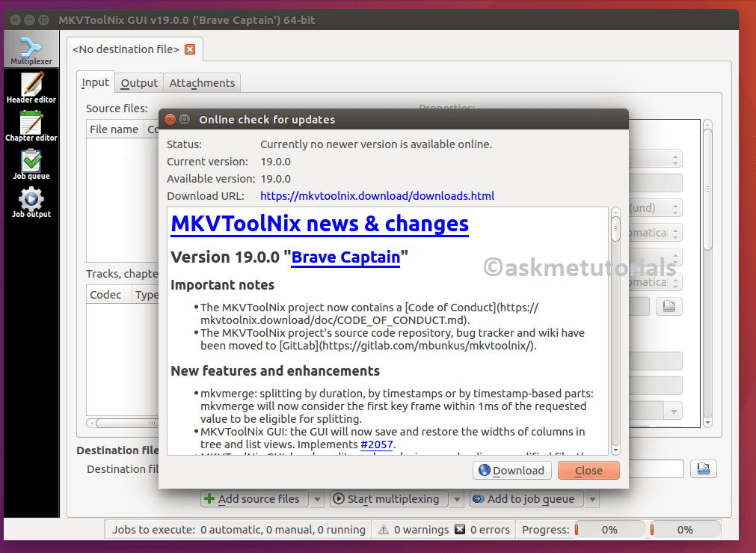Switch to the Input tab
This screenshot has height=553, width=756.
96,82
